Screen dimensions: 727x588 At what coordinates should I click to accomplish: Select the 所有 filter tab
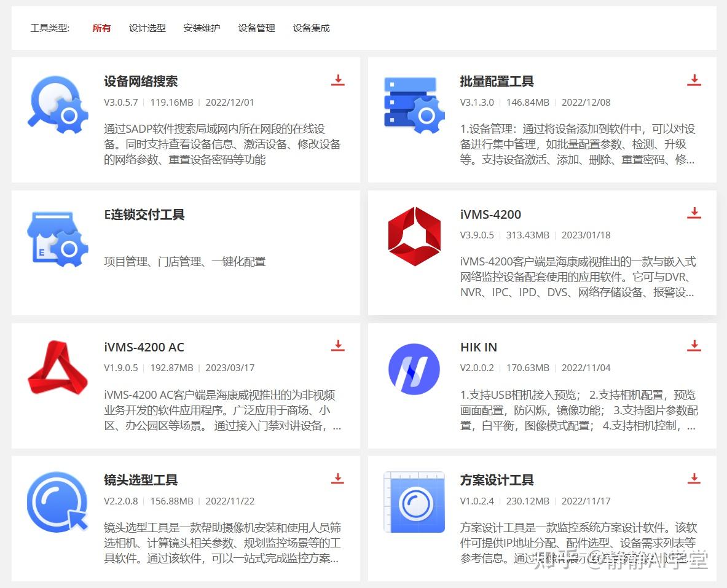click(101, 28)
